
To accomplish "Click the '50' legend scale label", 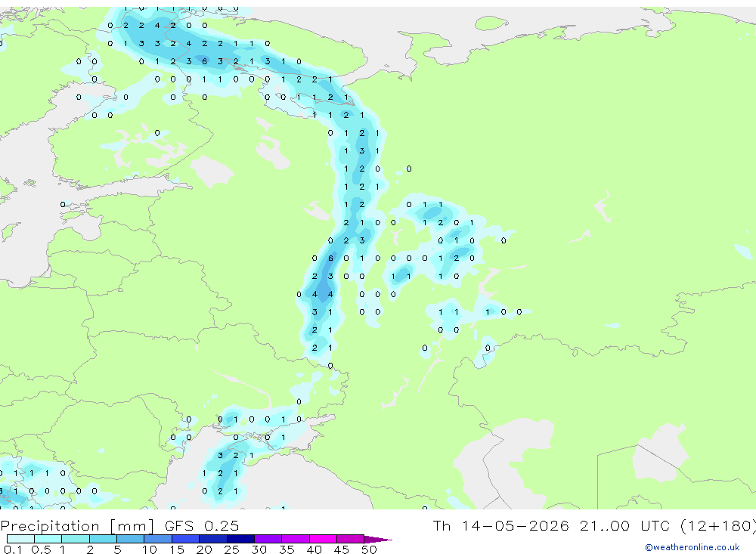I will coord(369,549).
